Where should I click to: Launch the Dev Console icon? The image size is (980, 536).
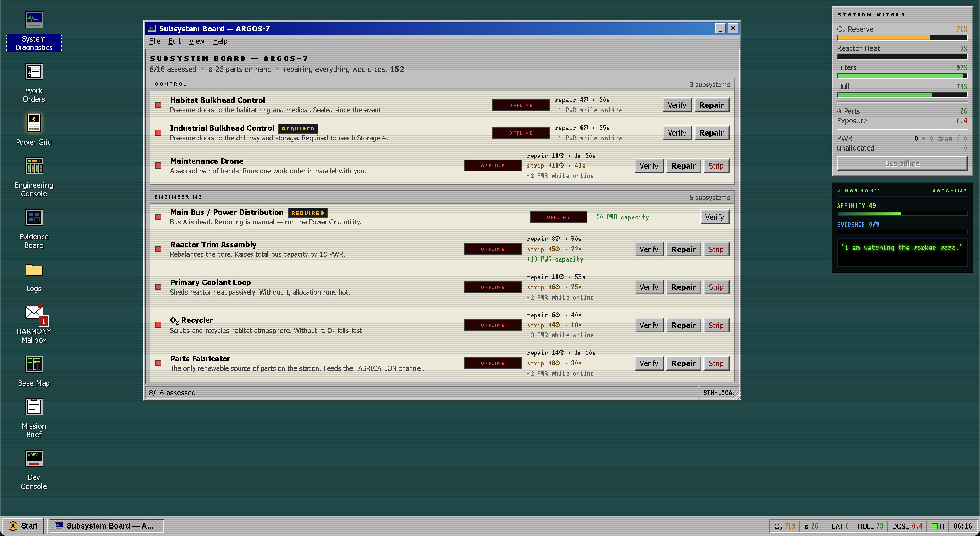point(34,470)
